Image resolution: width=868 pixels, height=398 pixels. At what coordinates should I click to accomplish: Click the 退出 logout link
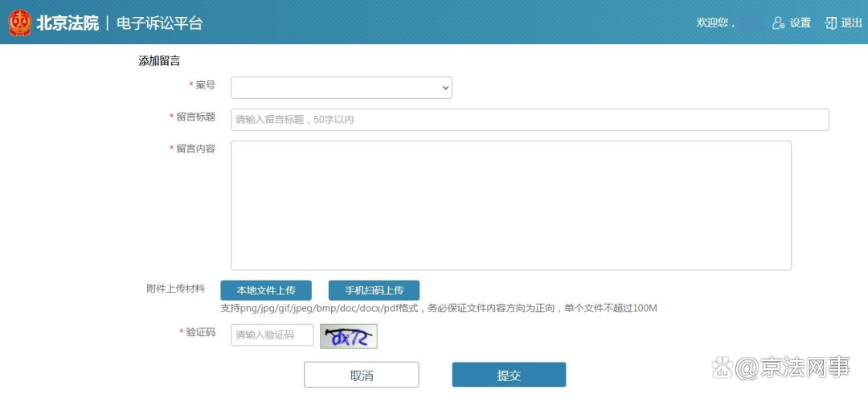point(851,23)
